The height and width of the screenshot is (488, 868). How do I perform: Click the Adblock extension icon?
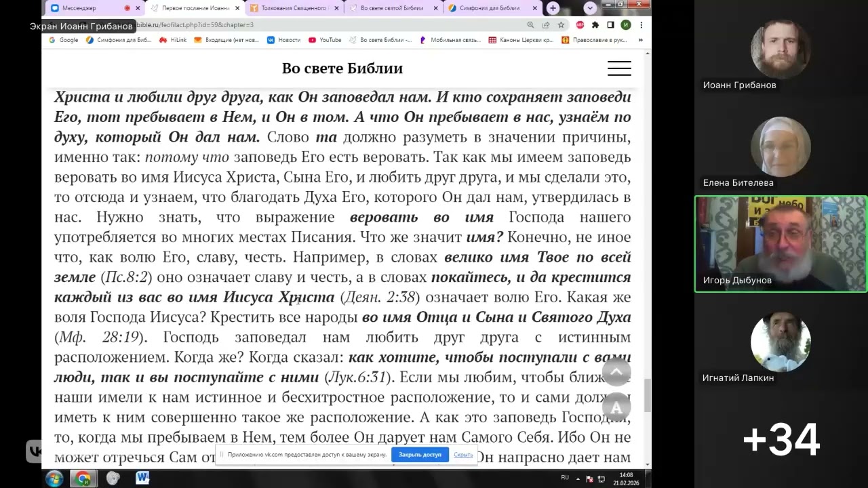point(580,25)
